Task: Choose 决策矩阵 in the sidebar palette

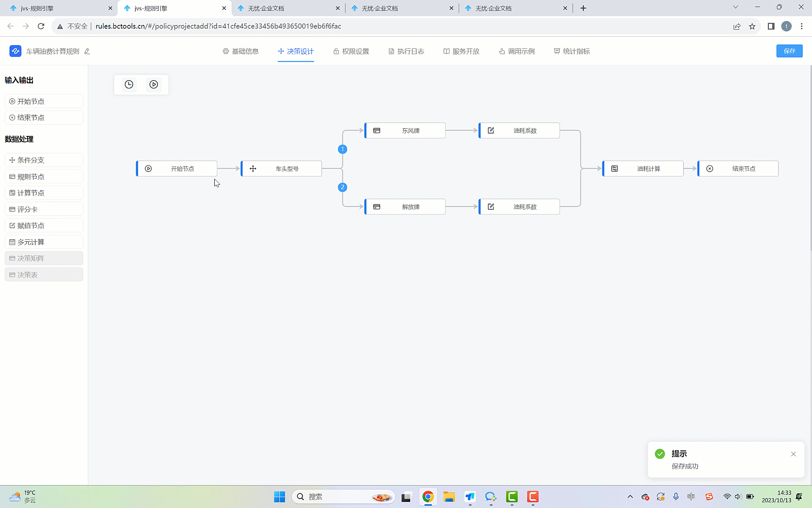Action: click(44, 258)
